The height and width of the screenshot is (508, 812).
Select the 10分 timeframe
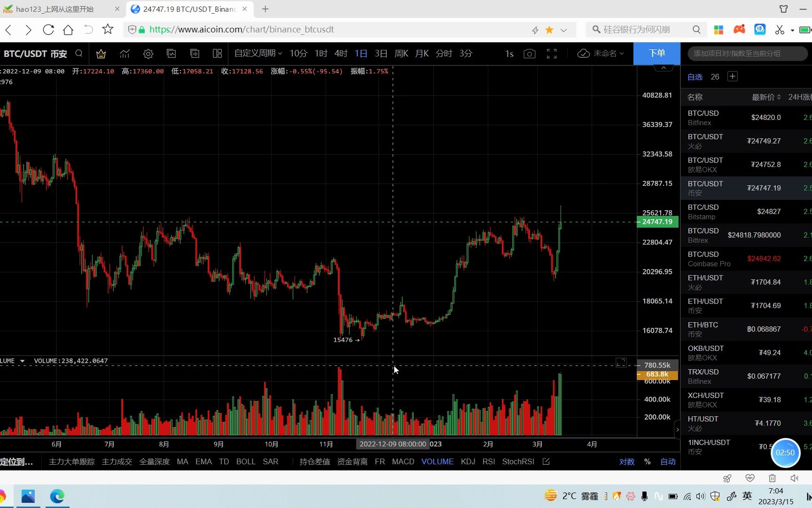298,54
